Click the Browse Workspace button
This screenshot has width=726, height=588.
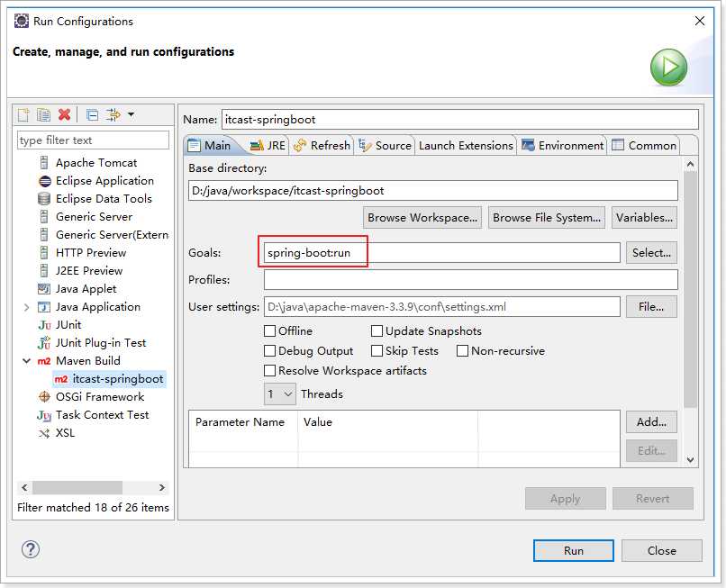422,218
